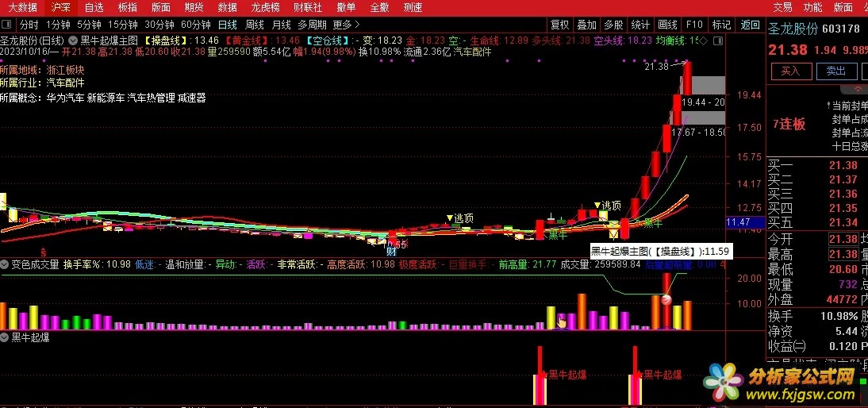
Task: Open the 版面 menu next to 板指
Action: coord(160,7)
